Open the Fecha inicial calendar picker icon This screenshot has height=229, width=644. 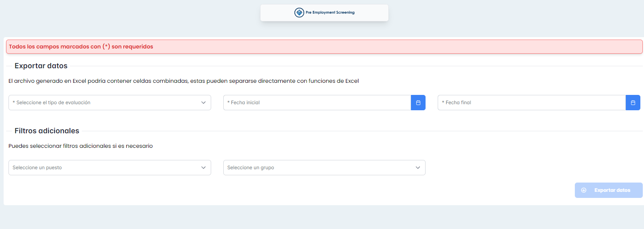tap(418, 103)
